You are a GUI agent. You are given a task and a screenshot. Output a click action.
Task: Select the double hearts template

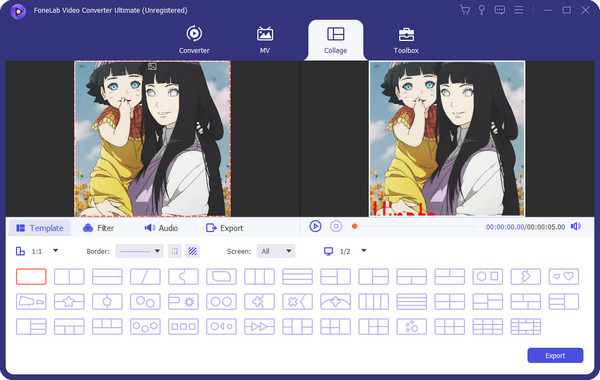coord(564,276)
